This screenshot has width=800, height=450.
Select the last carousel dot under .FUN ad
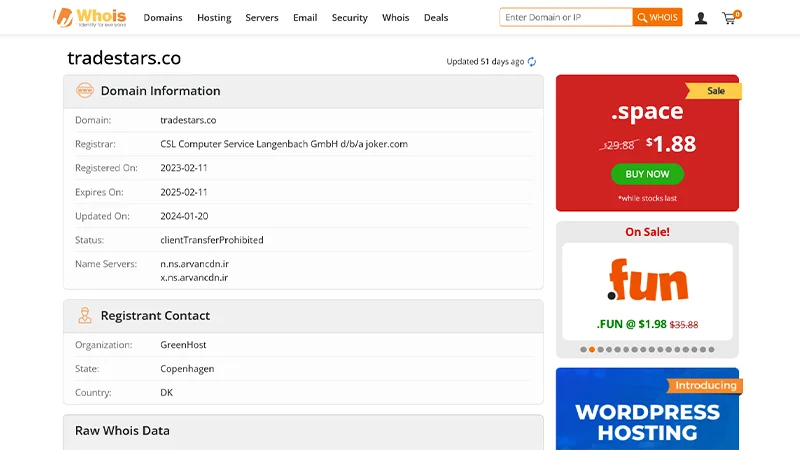pos(711,350)
